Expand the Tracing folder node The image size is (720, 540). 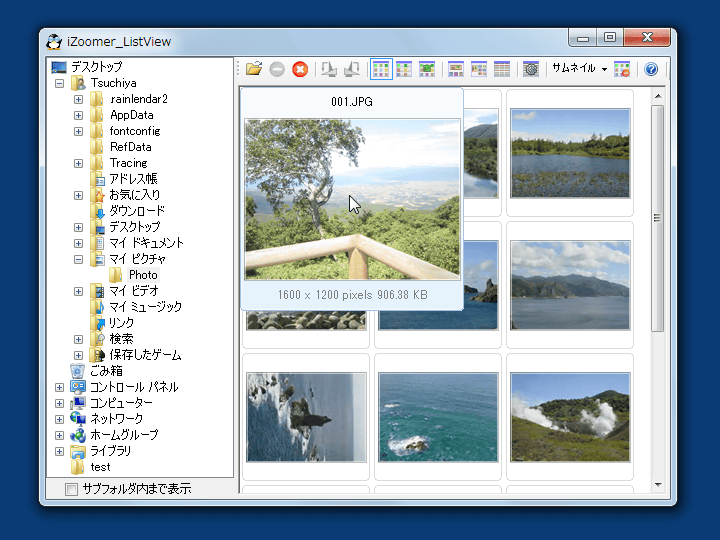tap(79, 163)
